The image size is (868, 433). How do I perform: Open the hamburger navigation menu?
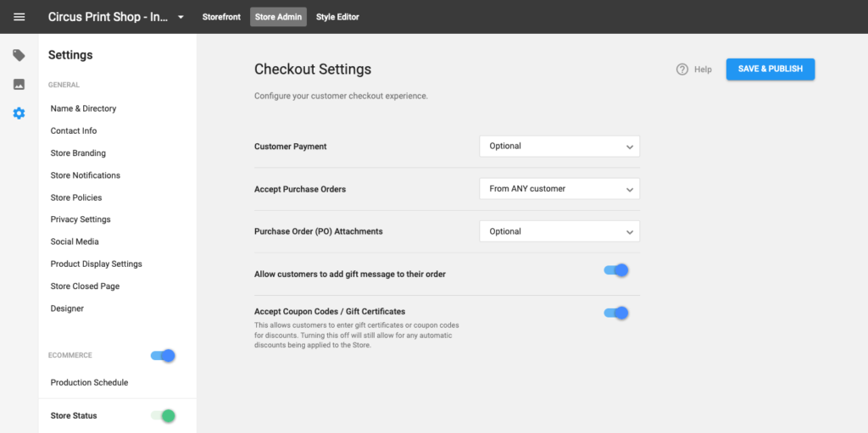point(19,17)
